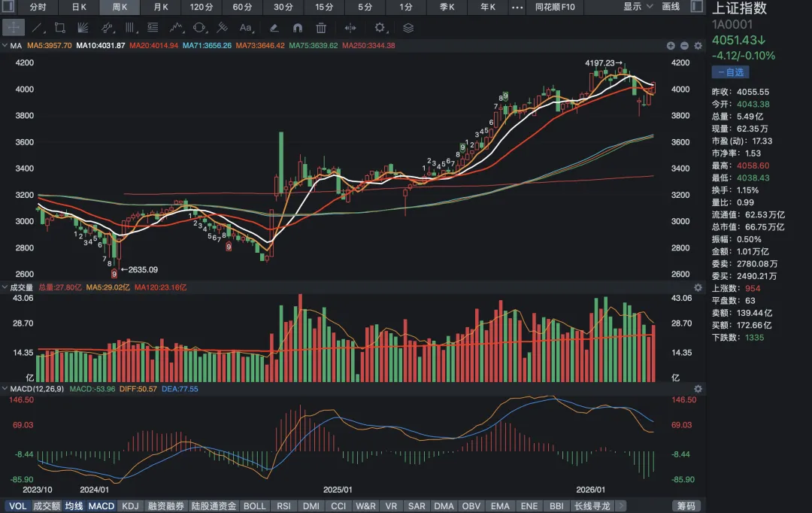Collapse the MA indicator header chevron

click(x=5, y=46)
